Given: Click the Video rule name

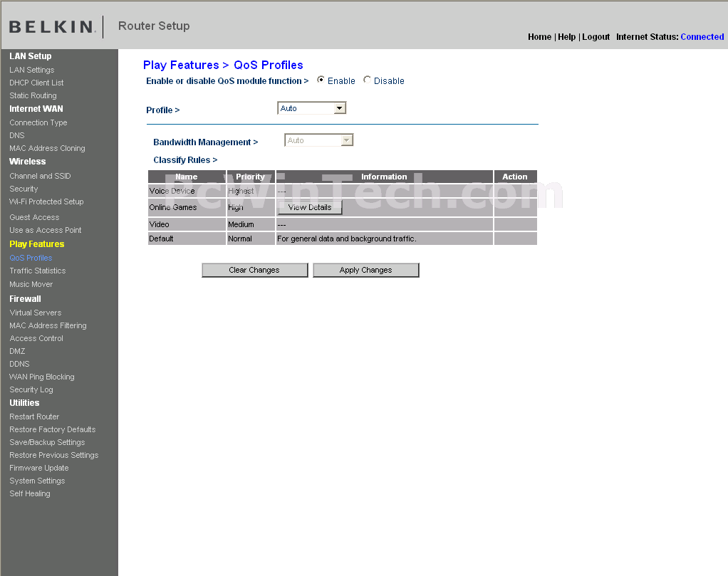Looking at the screenshot, I should pyautogui.click(x=159, y=224).
